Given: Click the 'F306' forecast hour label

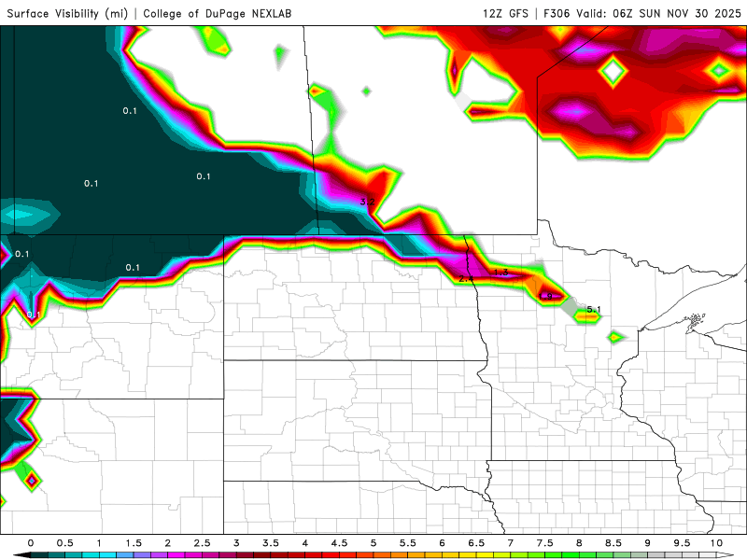Looking at the screenshot, I should [557, 13].
